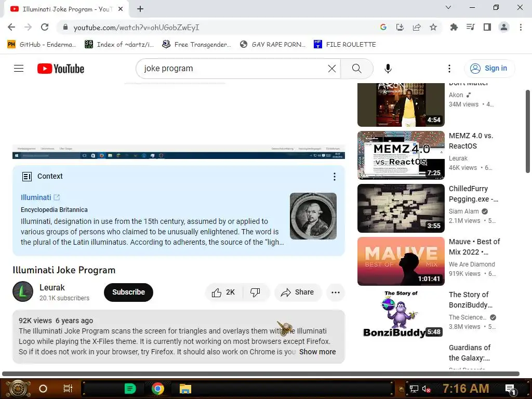Bookmark this page with the star icon
The image size is (532, 399).
[x=433, y=27]
